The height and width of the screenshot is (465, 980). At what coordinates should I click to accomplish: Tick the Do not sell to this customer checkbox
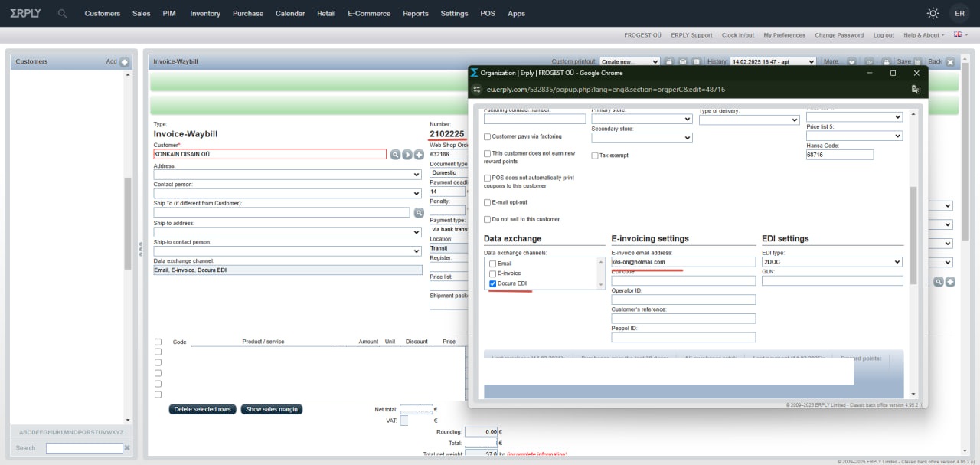point(488,219)
